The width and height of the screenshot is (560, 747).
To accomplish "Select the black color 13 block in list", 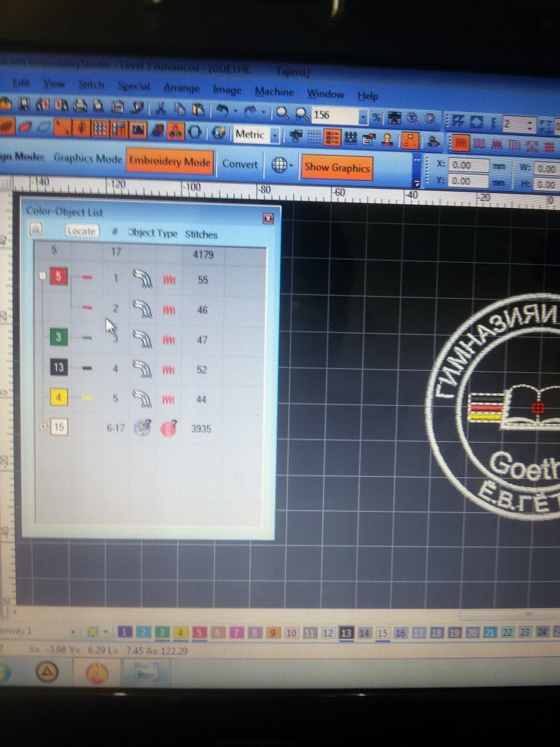I will point(58,367).
